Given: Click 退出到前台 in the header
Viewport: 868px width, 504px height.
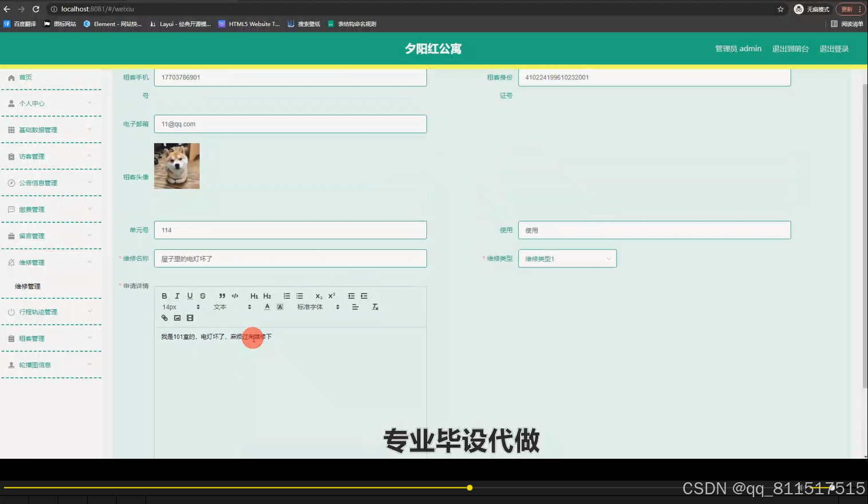Looking at the screenshot, I should (x=790, y=49).
